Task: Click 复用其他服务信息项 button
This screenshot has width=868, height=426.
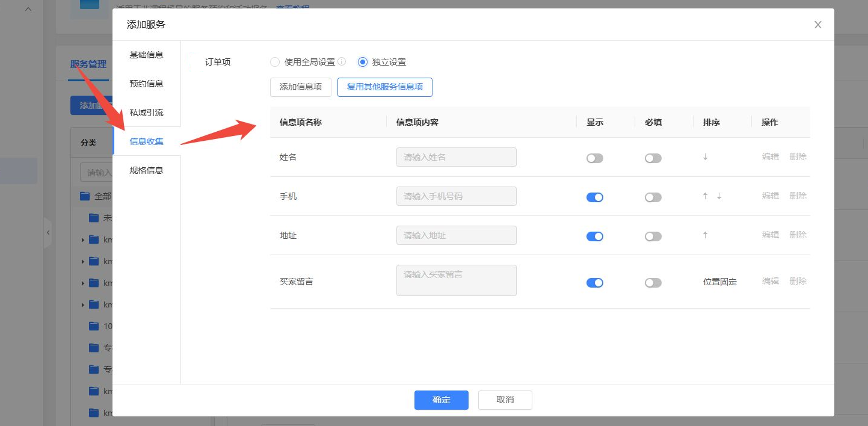Action: pyautogui.click(x=384, y=87)
